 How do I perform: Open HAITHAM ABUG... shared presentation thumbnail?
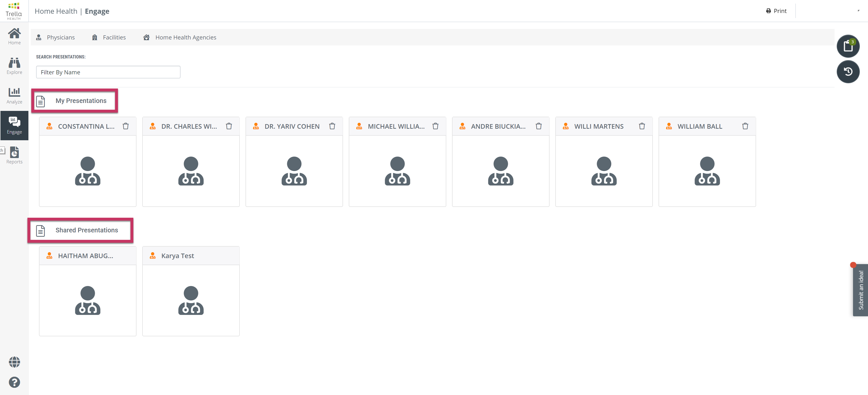click(88, 300)
